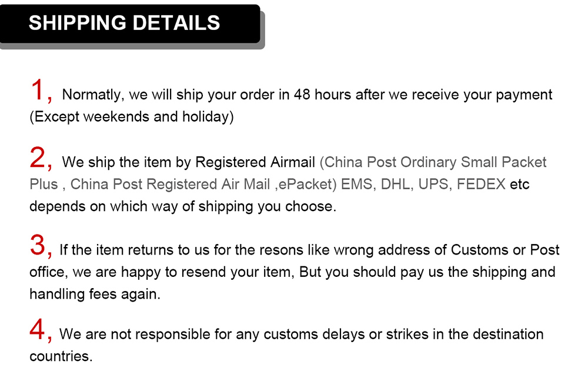Click the "ePacket" shipping option text
This screenshot has height=368, width=588.
pyautogui.click(x=306, y=184)
